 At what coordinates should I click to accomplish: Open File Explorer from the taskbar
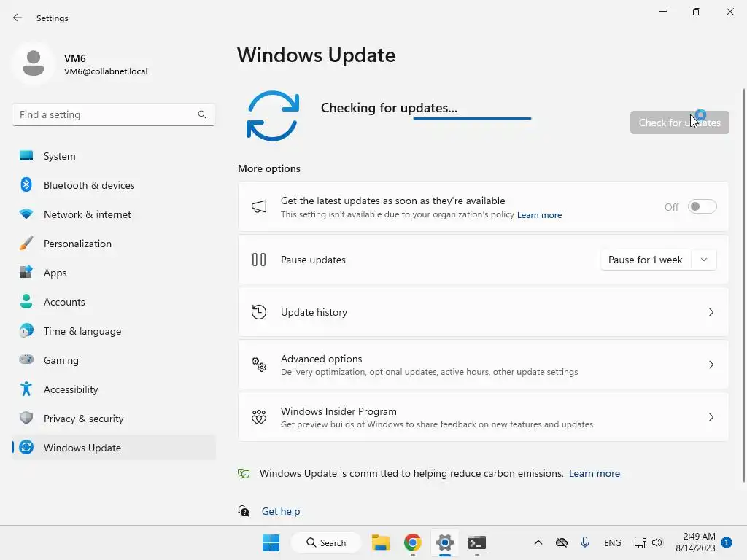click(x=381, y=542)
